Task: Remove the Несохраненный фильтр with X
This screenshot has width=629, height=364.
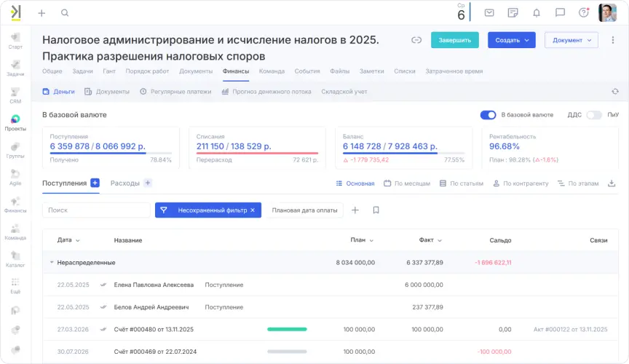Action: coord(253,210)
